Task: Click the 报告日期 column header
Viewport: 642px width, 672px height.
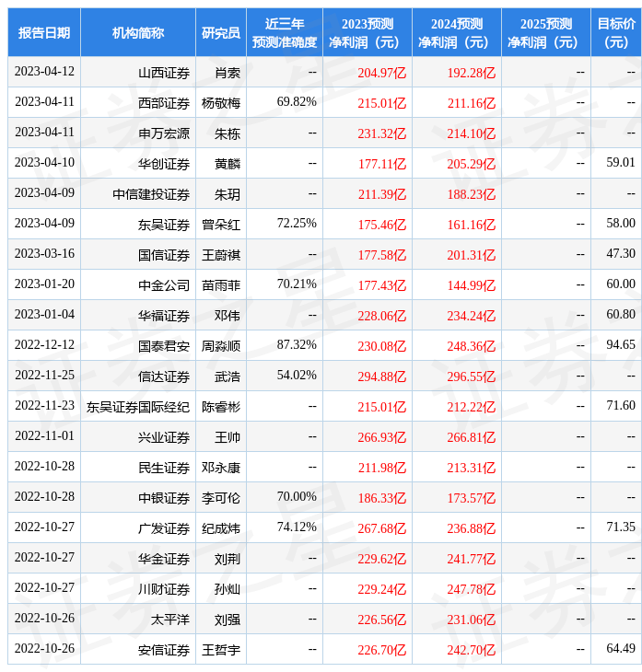Action: [x=44, y=33]
